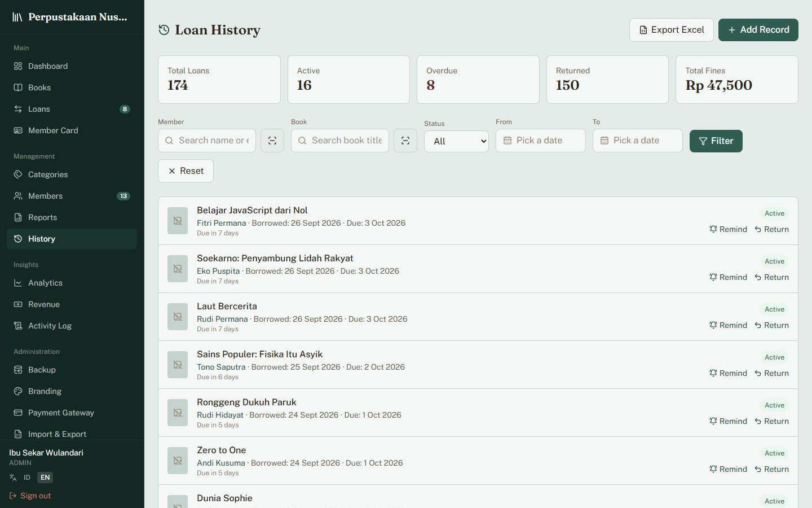The image size is (812, 508).
Task: Reset the loan filters
Action: click(x=186, y=171)
